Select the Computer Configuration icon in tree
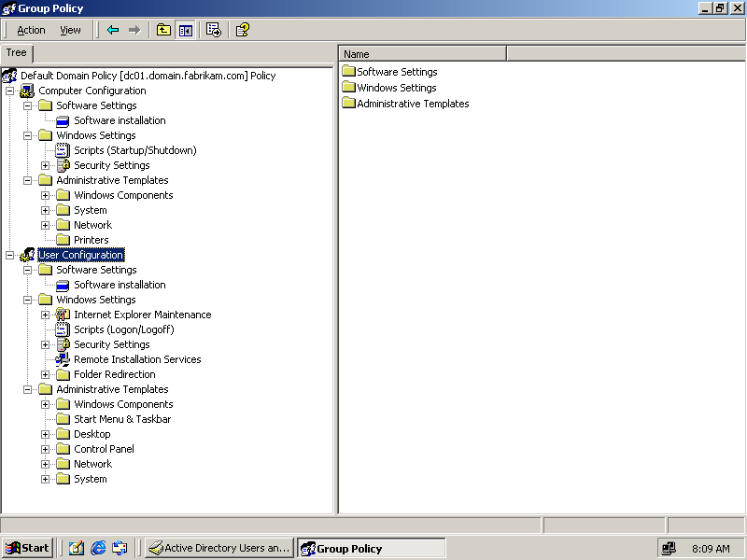 tap(28, 91)
